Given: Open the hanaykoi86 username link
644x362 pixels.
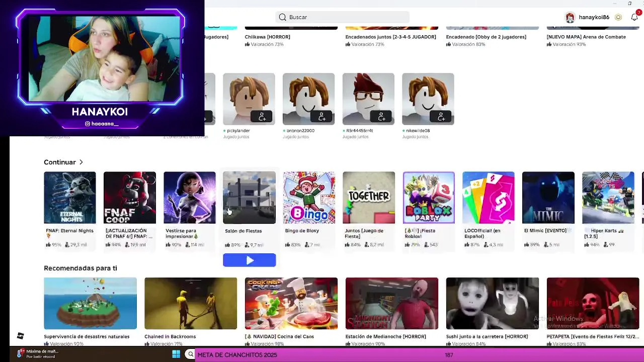Looking at the screenshot, I should (594, 17).
